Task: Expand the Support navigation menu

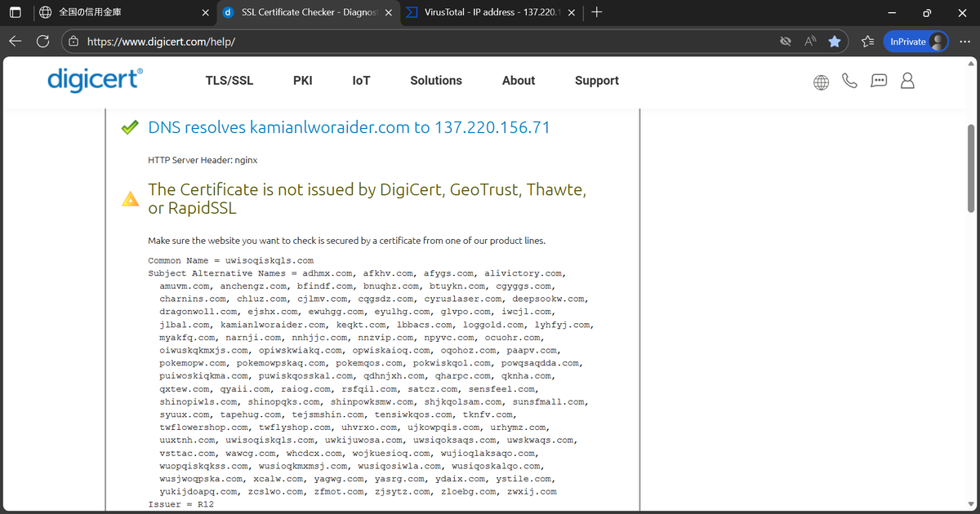Action: pos(596,81)
